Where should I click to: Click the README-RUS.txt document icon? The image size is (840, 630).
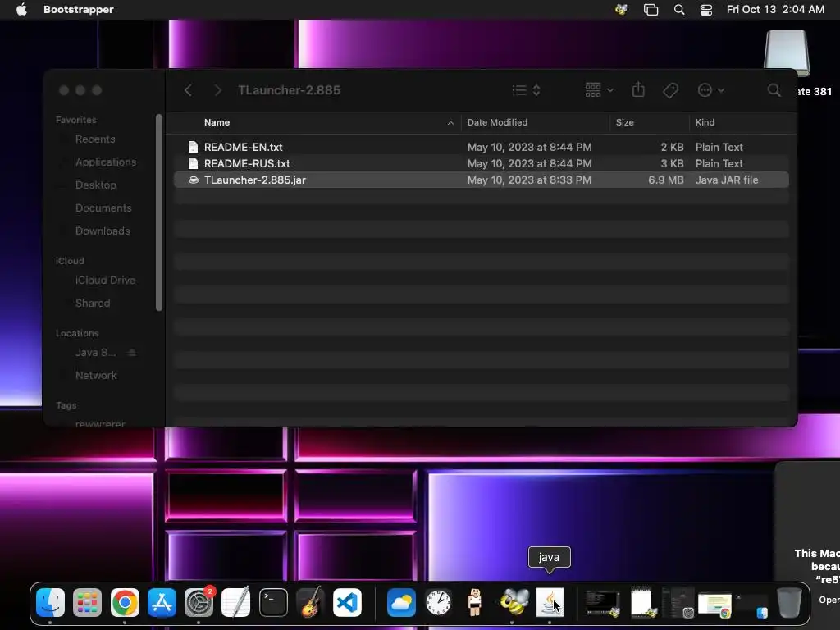(193, 163)
